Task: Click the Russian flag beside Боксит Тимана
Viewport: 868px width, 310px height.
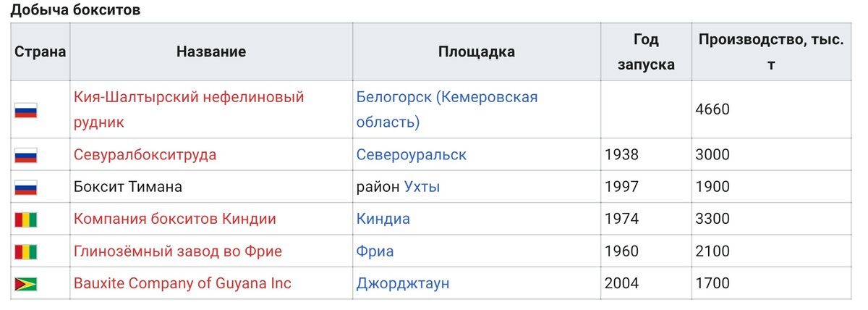Action: (25, 187)
